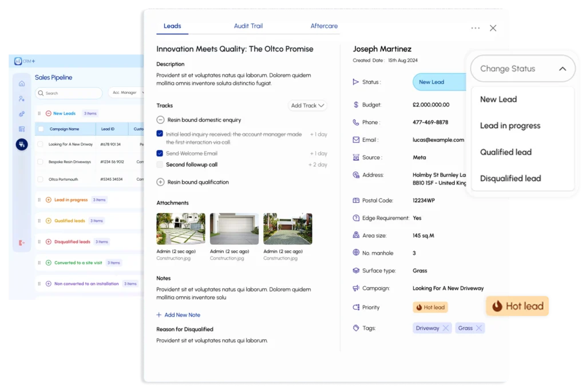Open the Add Track dropdown
The image size is (586, 392).
tap(307, 105)
